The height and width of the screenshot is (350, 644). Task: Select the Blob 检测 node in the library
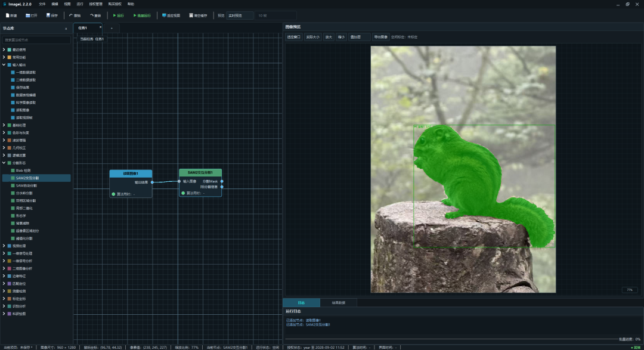[x=36, y=171]
